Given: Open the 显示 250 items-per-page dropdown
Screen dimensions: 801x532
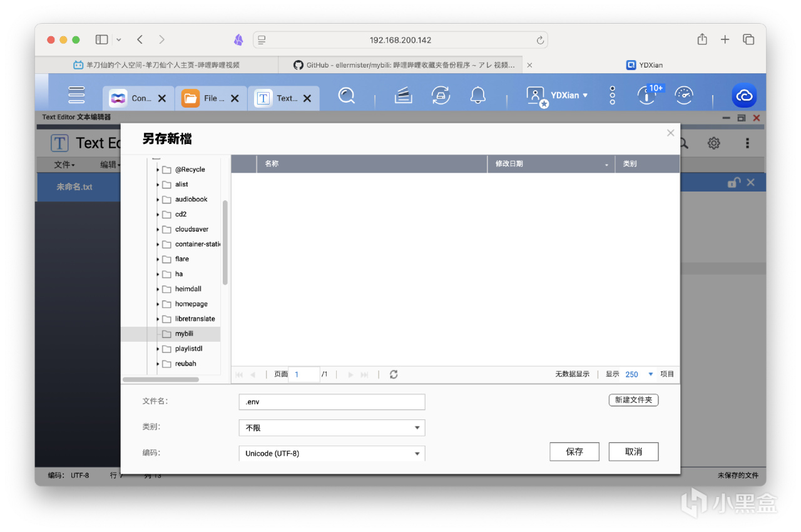Looking at the screenshot, I should [x=639, y=374].
